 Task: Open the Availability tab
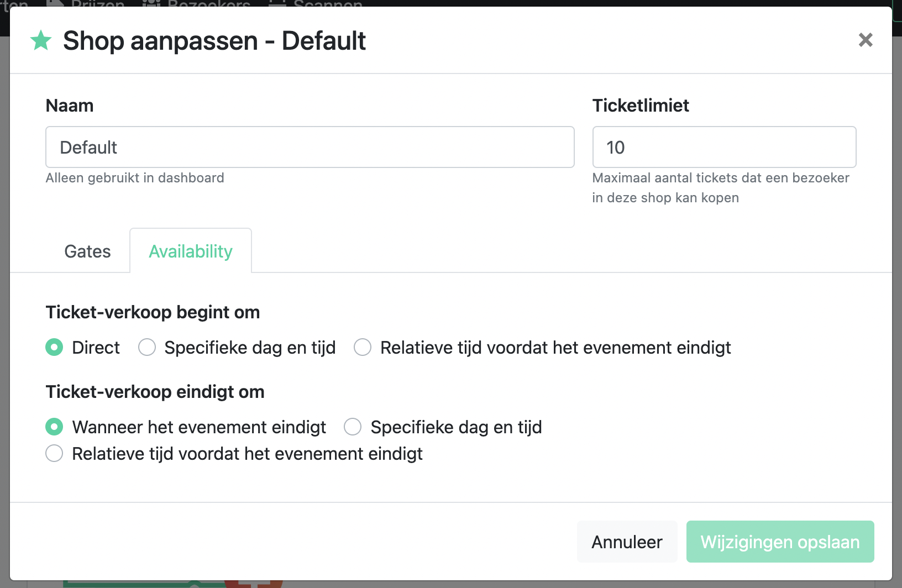coord(191,251)
